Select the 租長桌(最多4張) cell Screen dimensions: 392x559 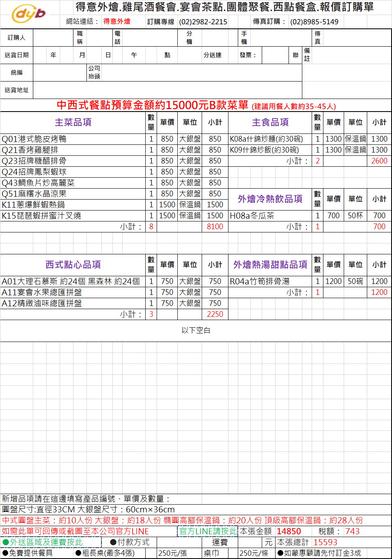105,553
